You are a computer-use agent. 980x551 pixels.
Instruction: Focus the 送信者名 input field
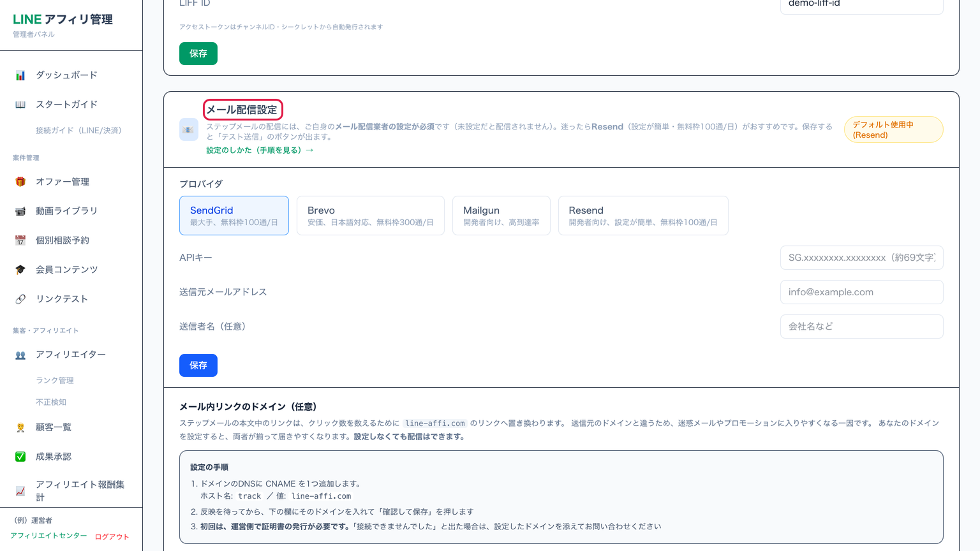tap(862, 327)
